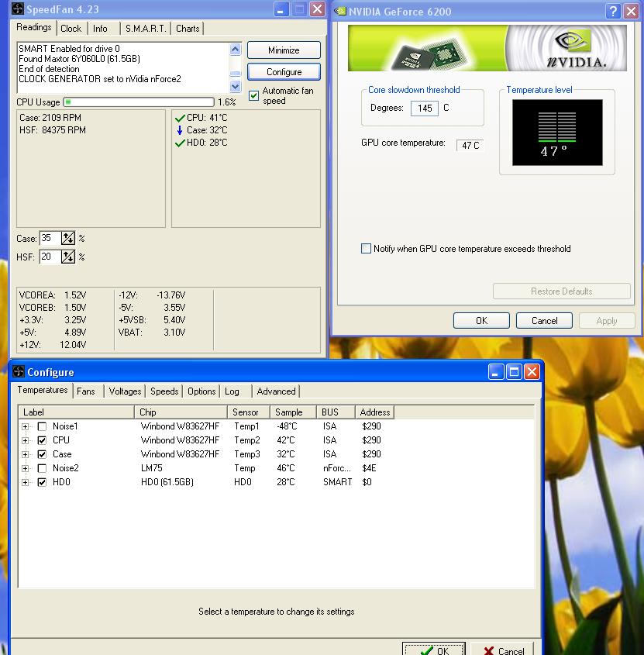The image size is (644, 655).
Task: Check the Noise1 temperature checkbox
Action: point(42,426)
